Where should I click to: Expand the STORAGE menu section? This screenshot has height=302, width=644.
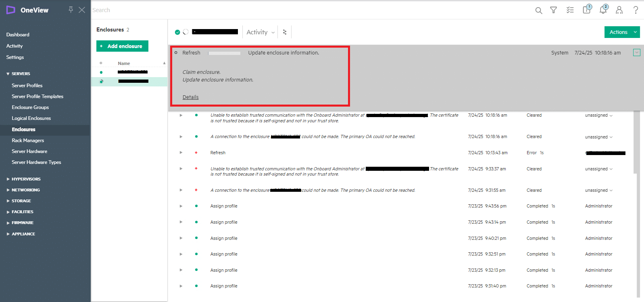point(8,201)
